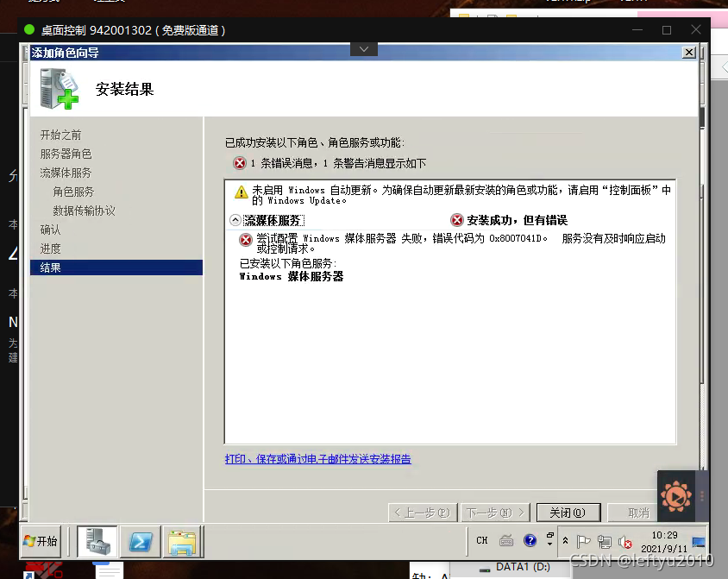Click the 上一步(P) button

coord(423,513)
